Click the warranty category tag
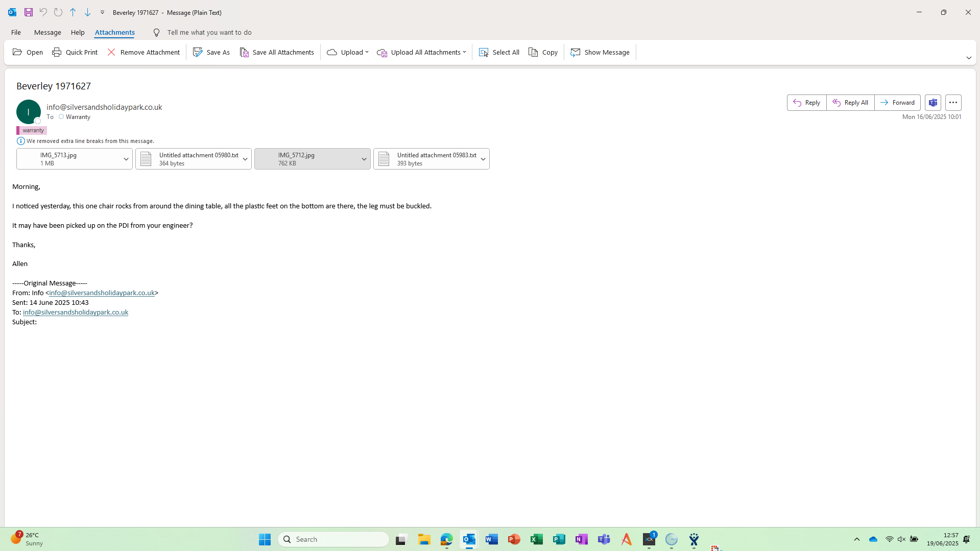Viewport: 980px width, 551px height. [32, 130]
